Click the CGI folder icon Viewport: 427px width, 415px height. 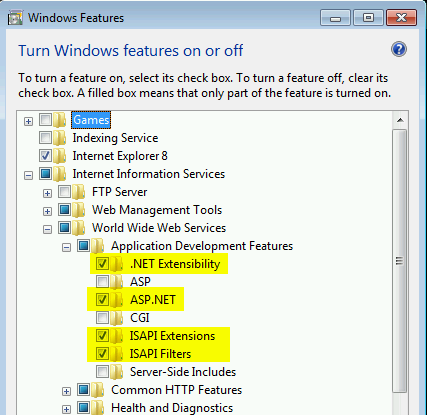[x=117, y=318]
